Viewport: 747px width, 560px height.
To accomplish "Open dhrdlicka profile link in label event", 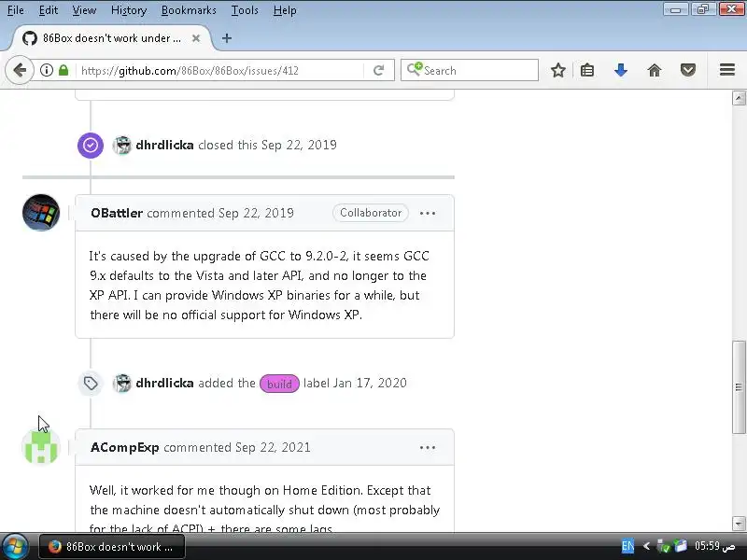I will click(164, 383).
